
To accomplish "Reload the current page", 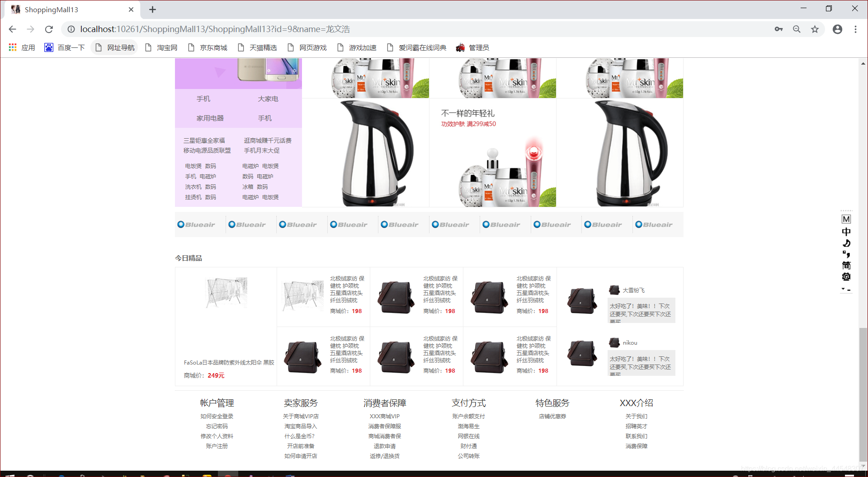I will [x=49, y=29].
